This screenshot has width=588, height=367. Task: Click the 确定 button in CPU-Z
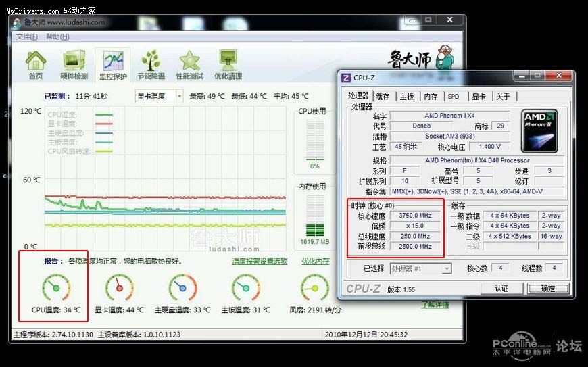point(548,289)
